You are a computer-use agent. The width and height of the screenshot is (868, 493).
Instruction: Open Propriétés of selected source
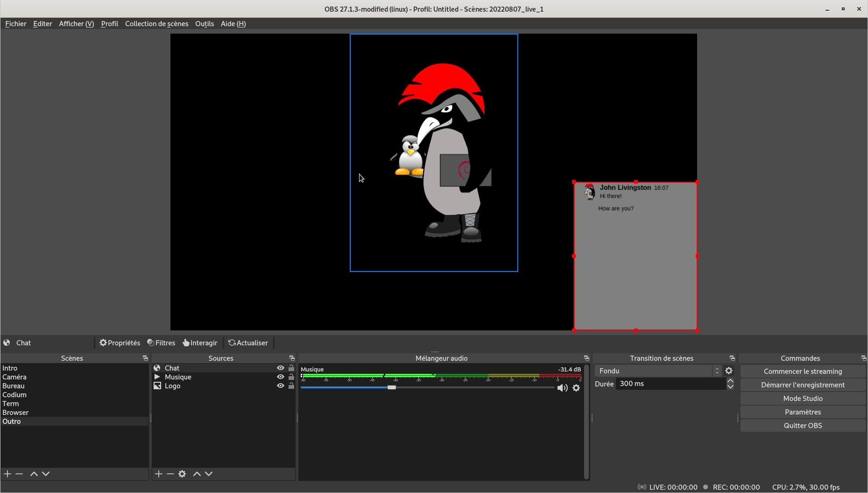120,343
